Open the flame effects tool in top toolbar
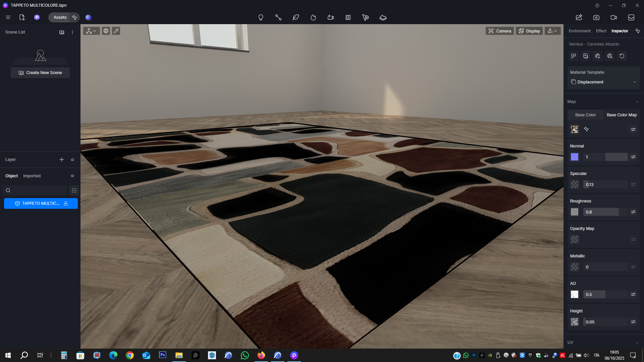Viewport: 644px width, 362px height. pos(313,17)
